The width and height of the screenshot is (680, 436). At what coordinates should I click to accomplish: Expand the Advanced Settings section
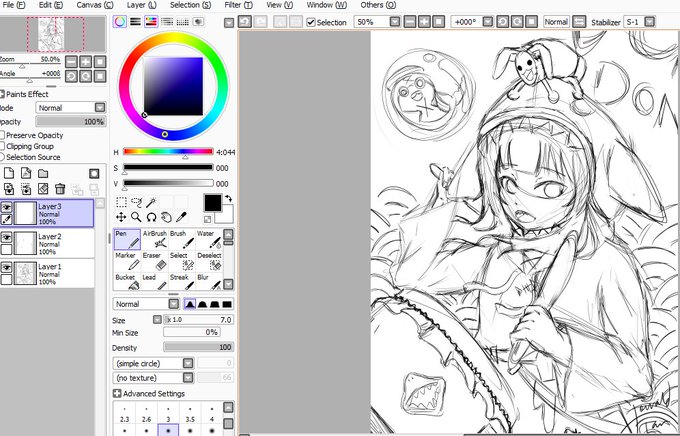tap(117, 393)
